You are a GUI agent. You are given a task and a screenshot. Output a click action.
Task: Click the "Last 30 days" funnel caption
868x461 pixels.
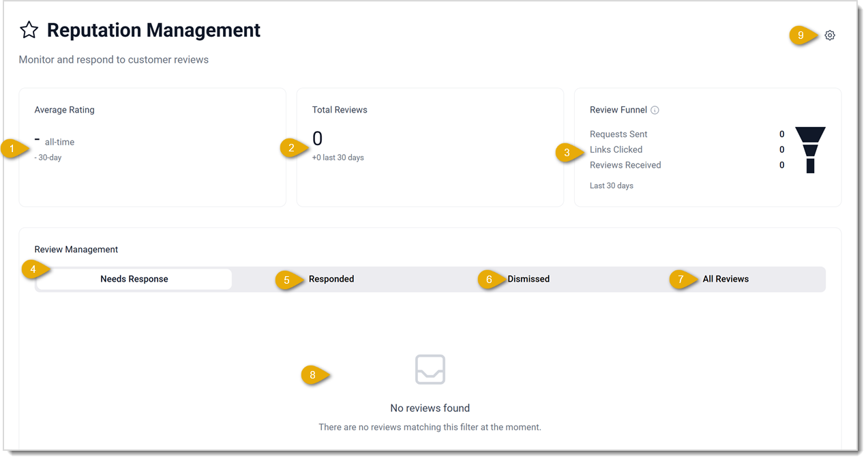(x=612, y=185)
